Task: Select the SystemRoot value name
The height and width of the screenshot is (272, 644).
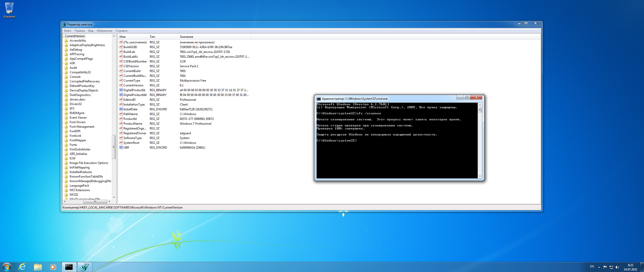Action: click(x=131, y=143)
